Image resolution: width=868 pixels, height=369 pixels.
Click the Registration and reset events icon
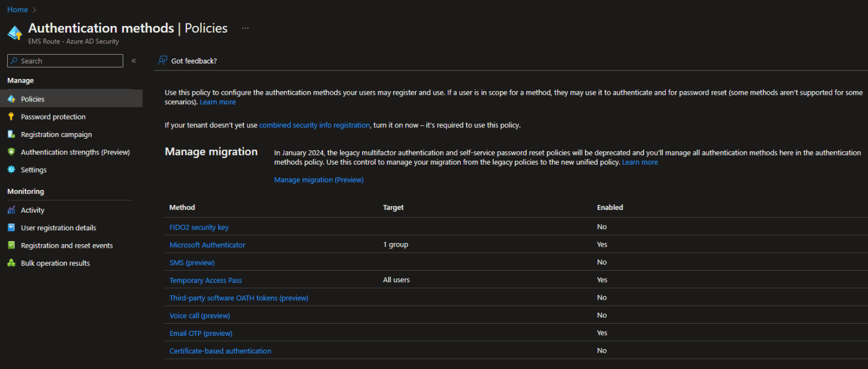[x=11, y=245]
